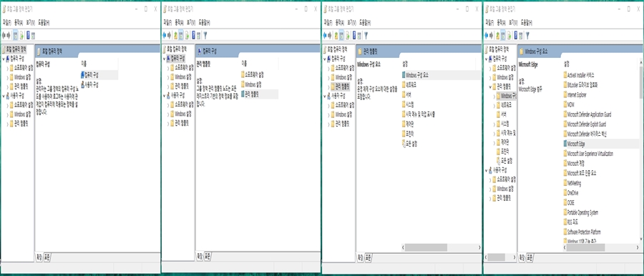Switch to 표준 tab in Windows 구성 요소 window
This screenshot has height=276, width=644.
coord(530,257)
